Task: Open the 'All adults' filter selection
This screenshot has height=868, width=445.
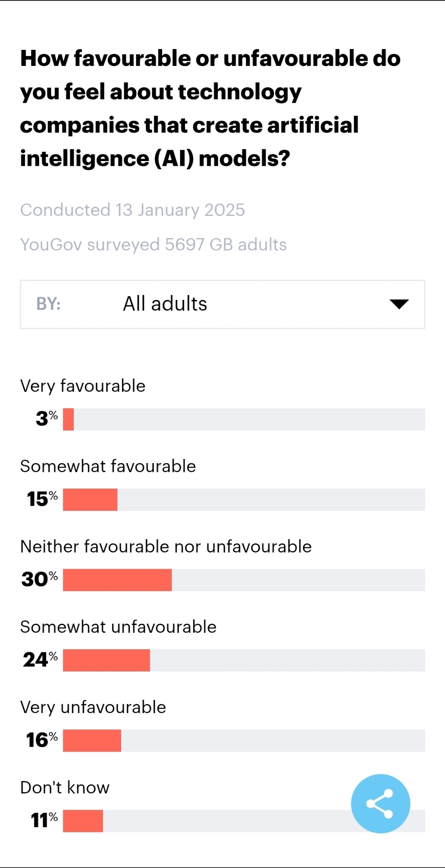Action: (x=165, y=304)
